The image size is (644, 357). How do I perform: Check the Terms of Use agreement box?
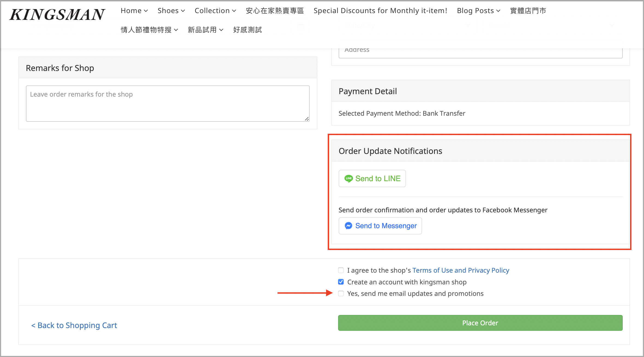coord(341,270)
